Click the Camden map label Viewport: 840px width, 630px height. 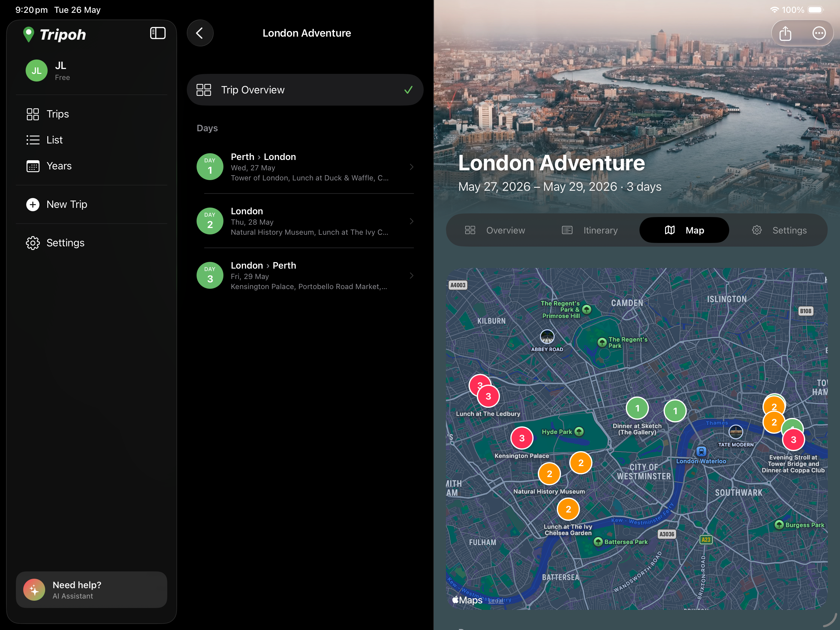click(x=627, y=303)
